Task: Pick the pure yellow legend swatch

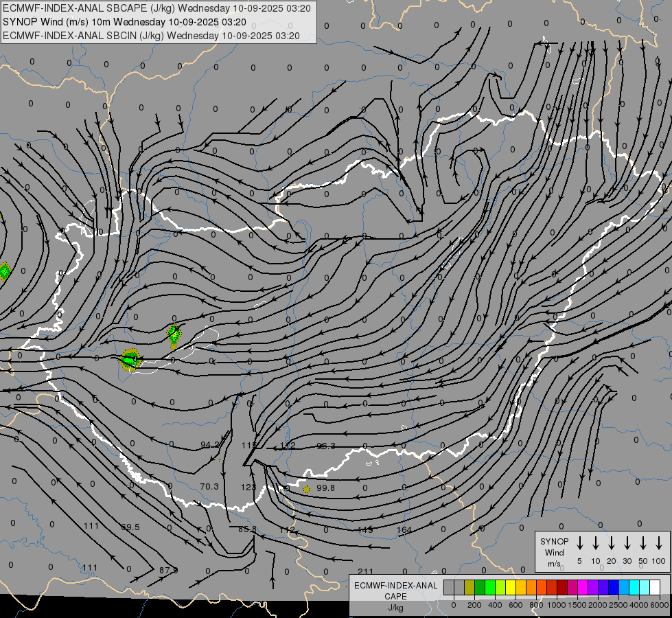Action: coord(511,587)
